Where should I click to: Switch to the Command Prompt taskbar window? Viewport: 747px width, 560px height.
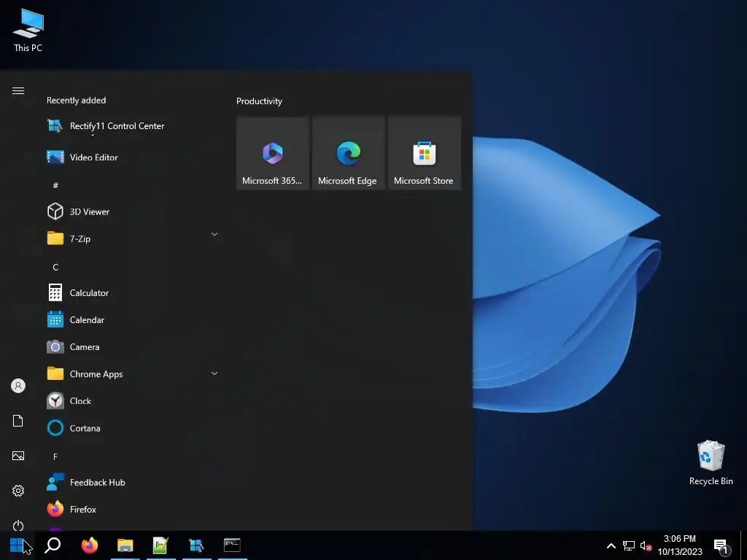[233, 545]
